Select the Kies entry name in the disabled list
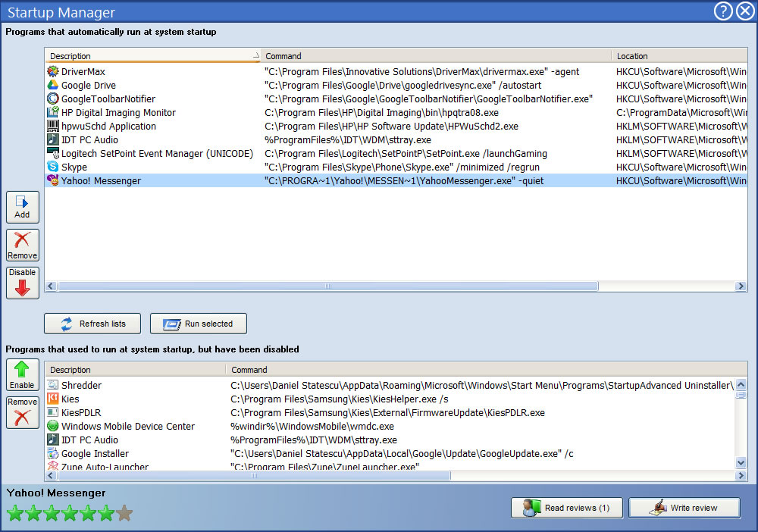This screenshot has width=758, height=532. [70, 399]
